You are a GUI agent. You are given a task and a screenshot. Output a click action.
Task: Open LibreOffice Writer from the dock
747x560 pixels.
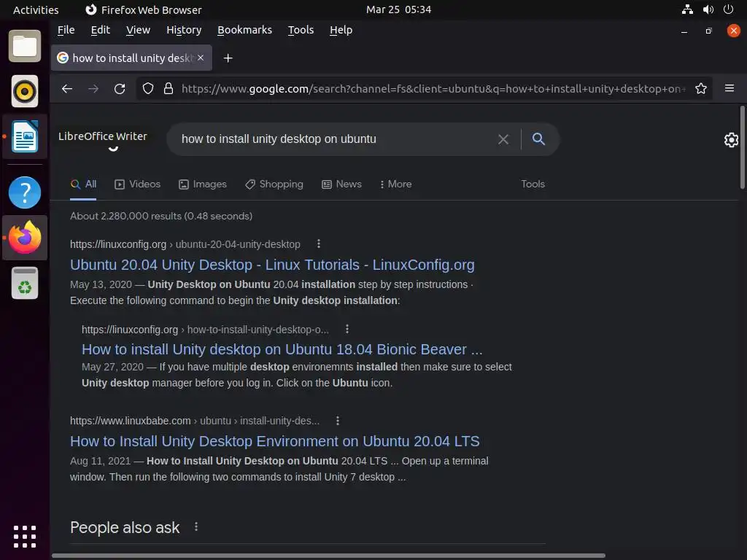pyautogui.click(x=25, y=136)
